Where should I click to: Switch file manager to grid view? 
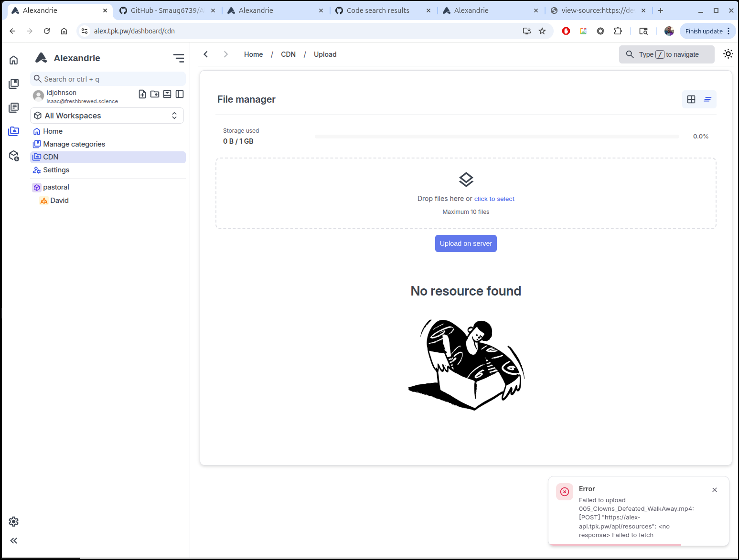[691, 99]
